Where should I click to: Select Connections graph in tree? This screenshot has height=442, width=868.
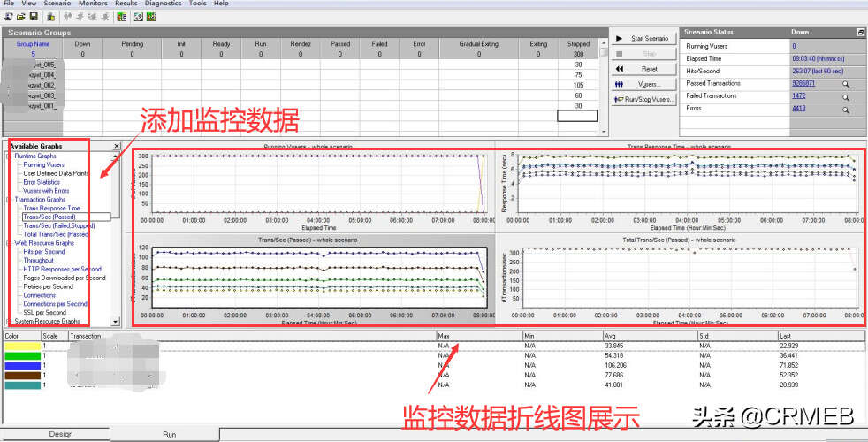pyautogui.click(x=39, y=295)
